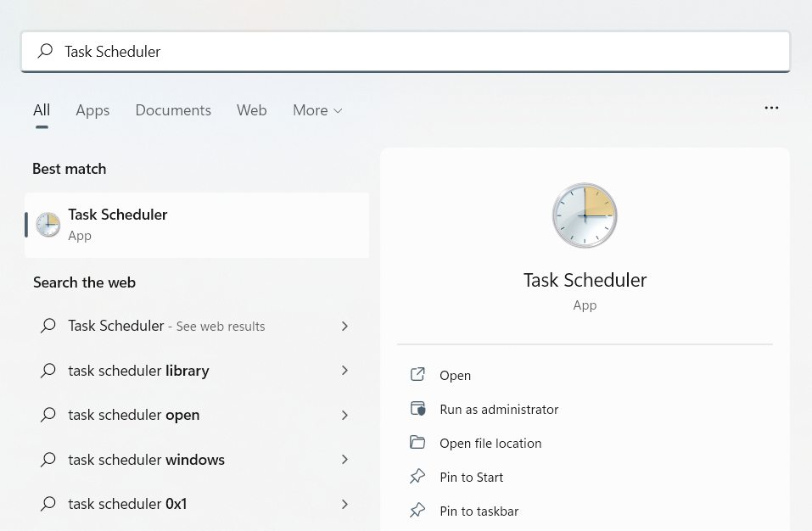Switch to the Documents tab
The image size is (812, 531).
[x=173, y=110]
